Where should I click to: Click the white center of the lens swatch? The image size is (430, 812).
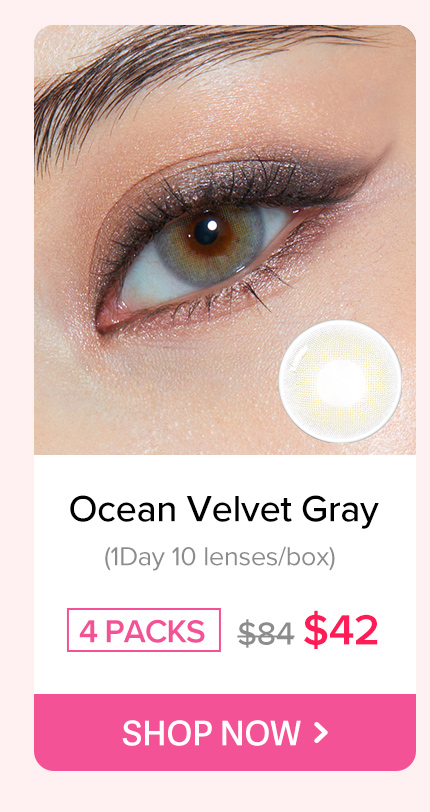pyautogui.click(x=341, y=382)
